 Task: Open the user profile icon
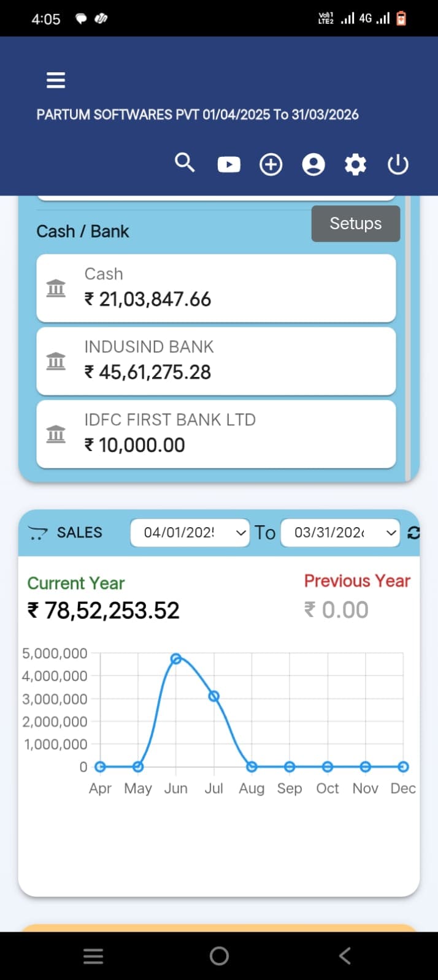[x=313, y=164]
